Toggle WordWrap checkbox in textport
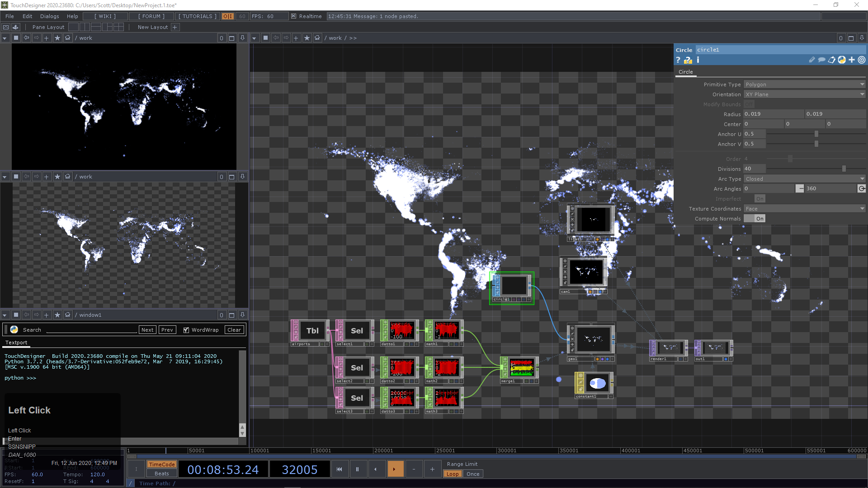This screenshot has width=868, height=488. [x=186, y=330]
